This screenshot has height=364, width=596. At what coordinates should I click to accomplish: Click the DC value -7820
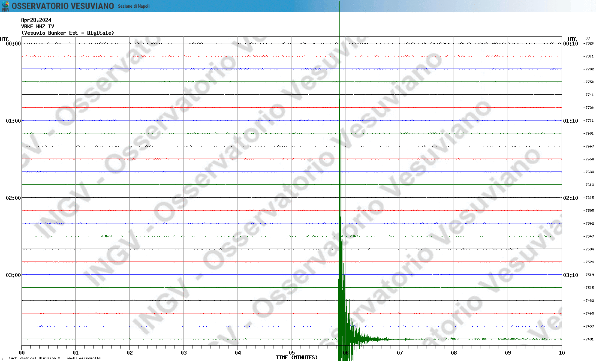(589, 43)
